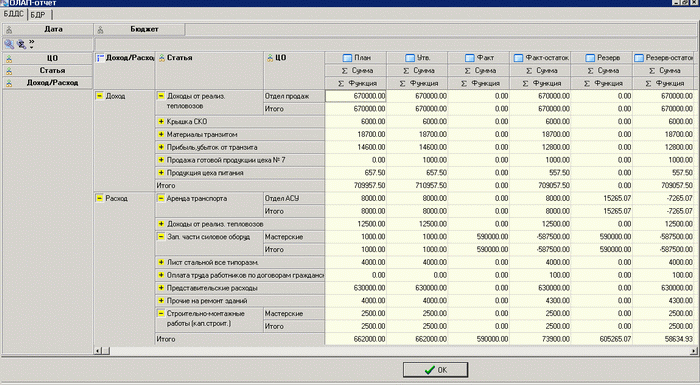Image resolution: width=700 pixels, height=385 pixels.
Task: Click Функция header under План
Action: click(356, 83)
